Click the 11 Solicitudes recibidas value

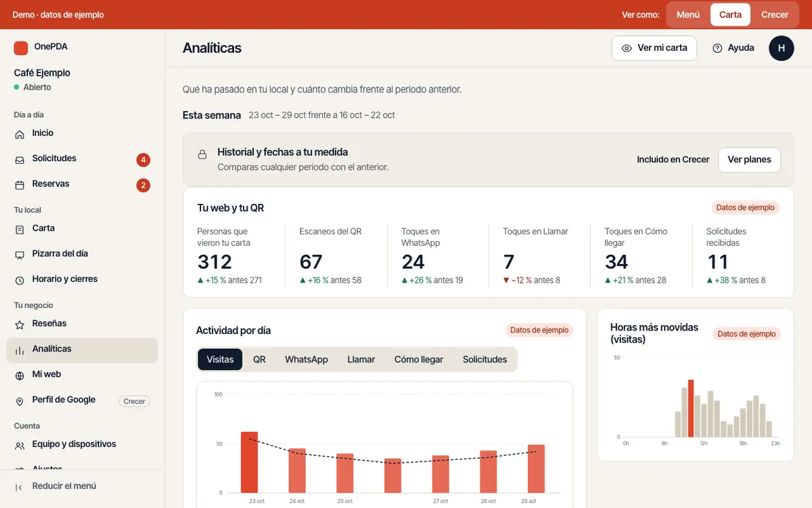click(x=717, y=262)
